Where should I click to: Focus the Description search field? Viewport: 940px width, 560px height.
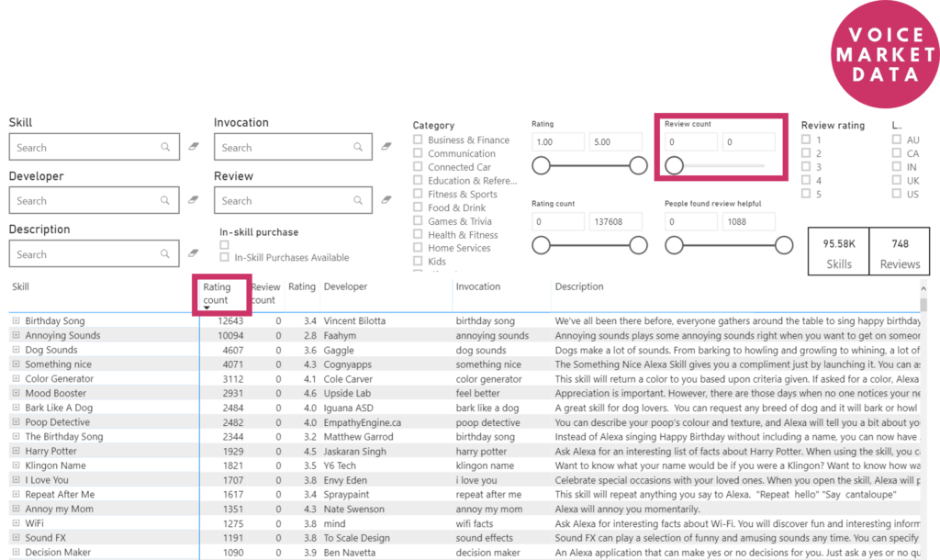pos(95,253)
